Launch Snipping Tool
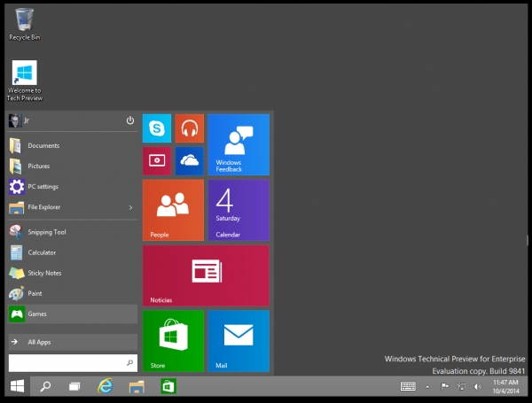 (x=73, y=232)
